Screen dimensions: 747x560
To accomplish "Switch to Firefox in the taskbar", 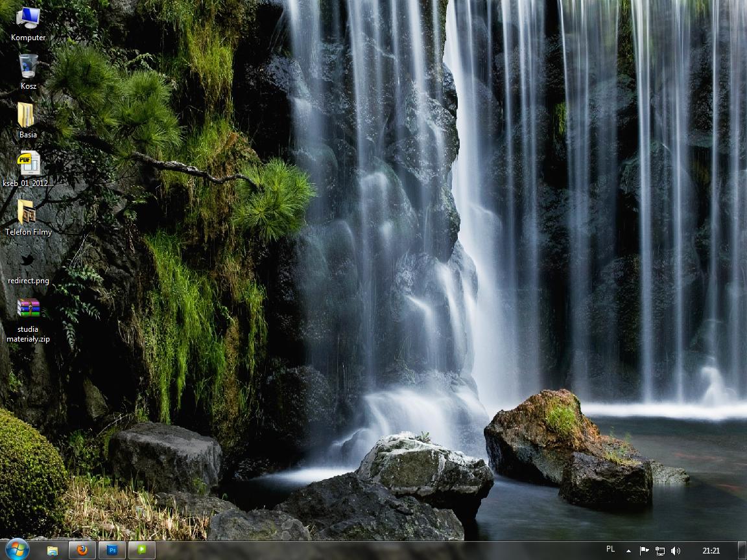I will tap(82, 550).
